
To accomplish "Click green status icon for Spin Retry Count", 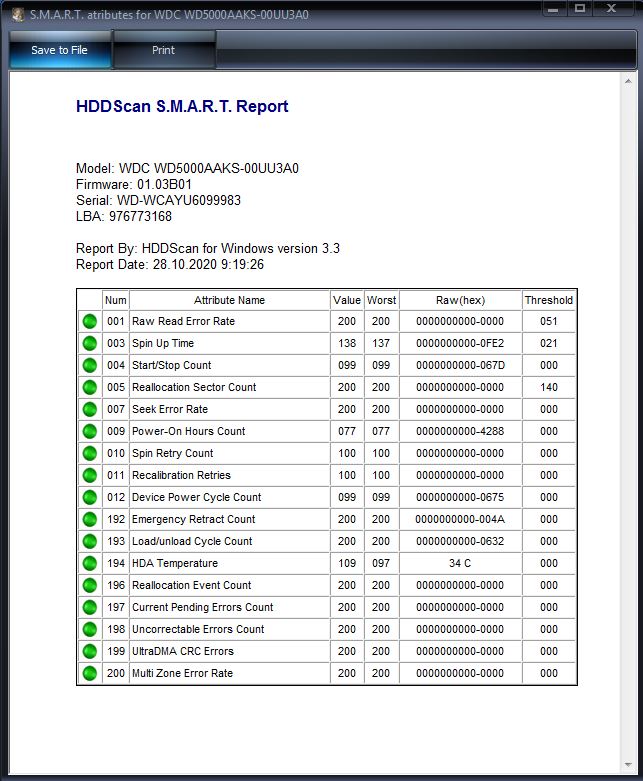I will coord(90,453).
